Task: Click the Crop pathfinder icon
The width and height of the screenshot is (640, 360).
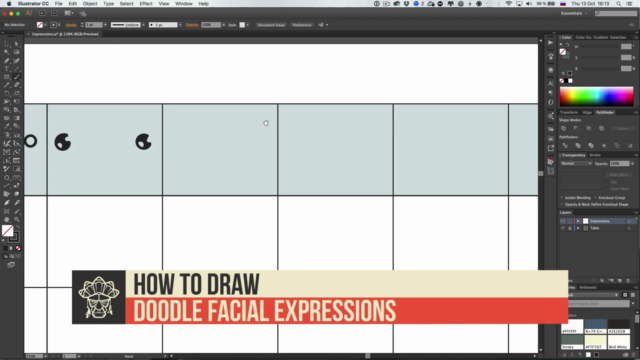Action: [604, 145]
